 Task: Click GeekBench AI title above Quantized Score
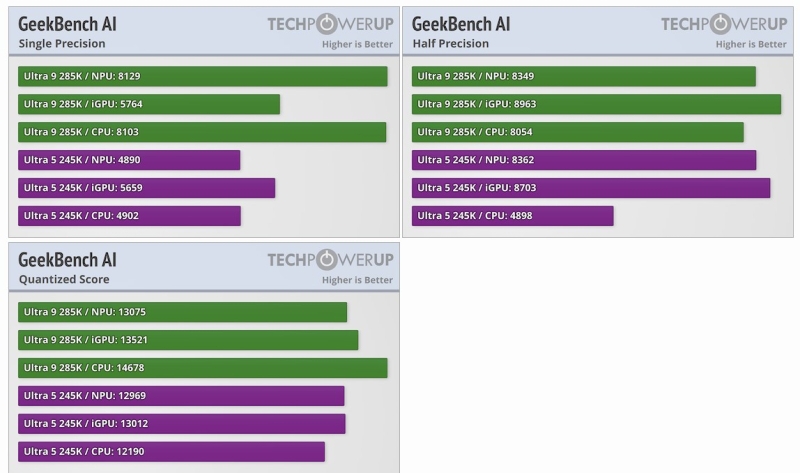click(x=67, y=260)
